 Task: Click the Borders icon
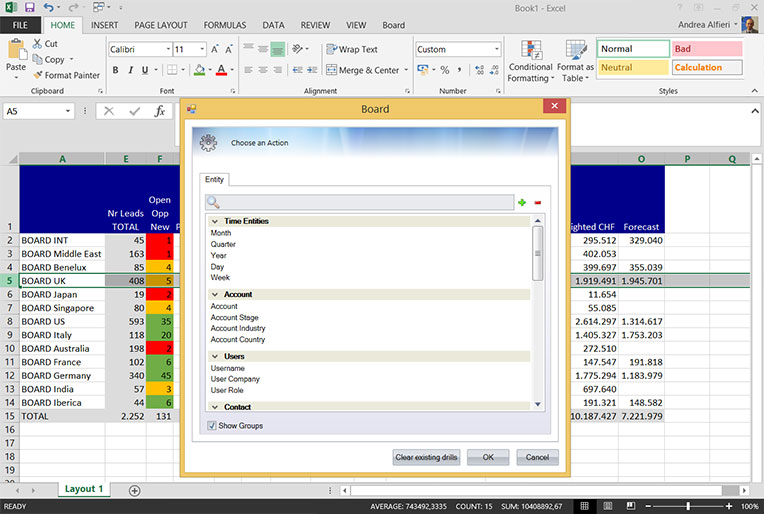click(x=172, y=70)
